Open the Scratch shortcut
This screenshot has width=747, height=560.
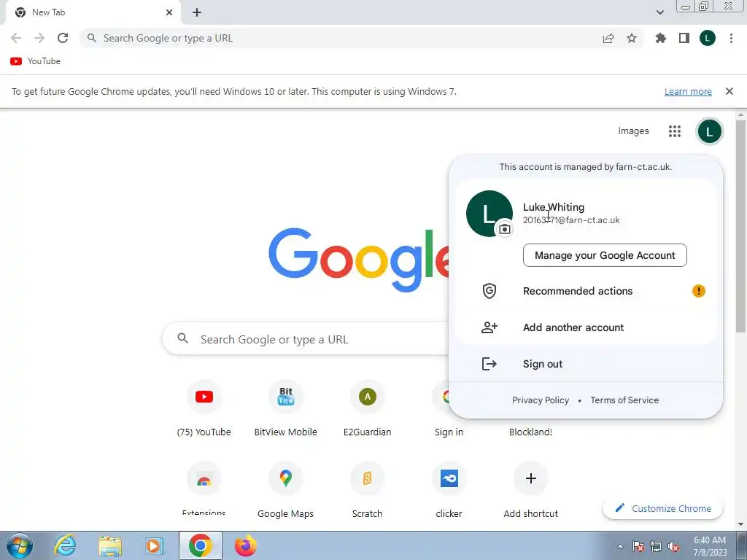coord(368,491)
